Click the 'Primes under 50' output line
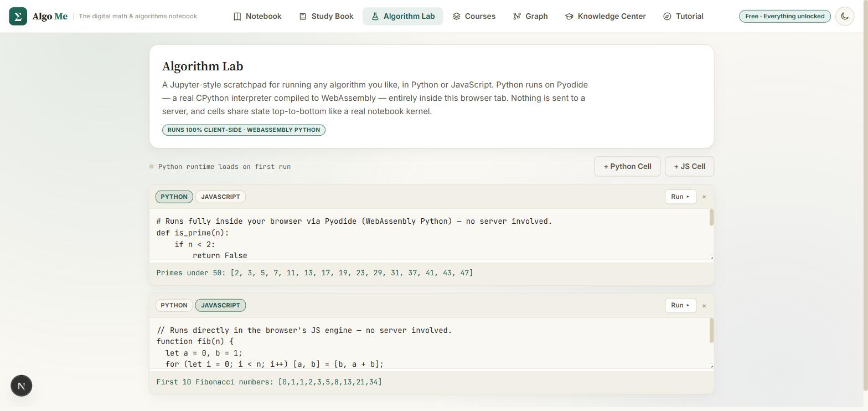This screenshot has width=868, height=411. pyautogui.click(x=314, y=273)
